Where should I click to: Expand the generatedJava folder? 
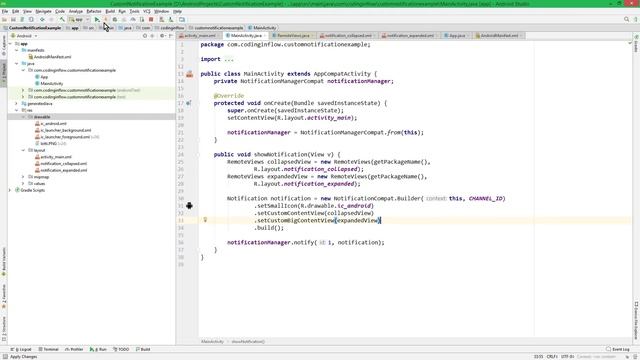(17, 104)
